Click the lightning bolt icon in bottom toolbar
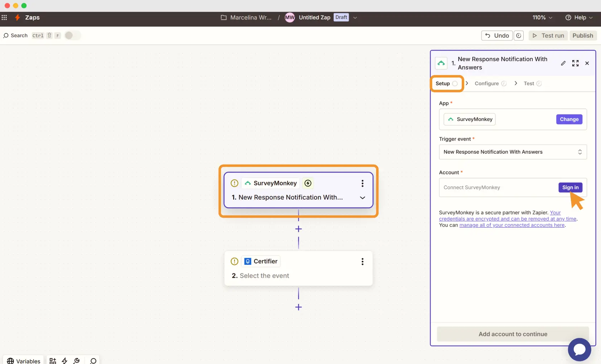The image size is (601, 364). point(64,361)
